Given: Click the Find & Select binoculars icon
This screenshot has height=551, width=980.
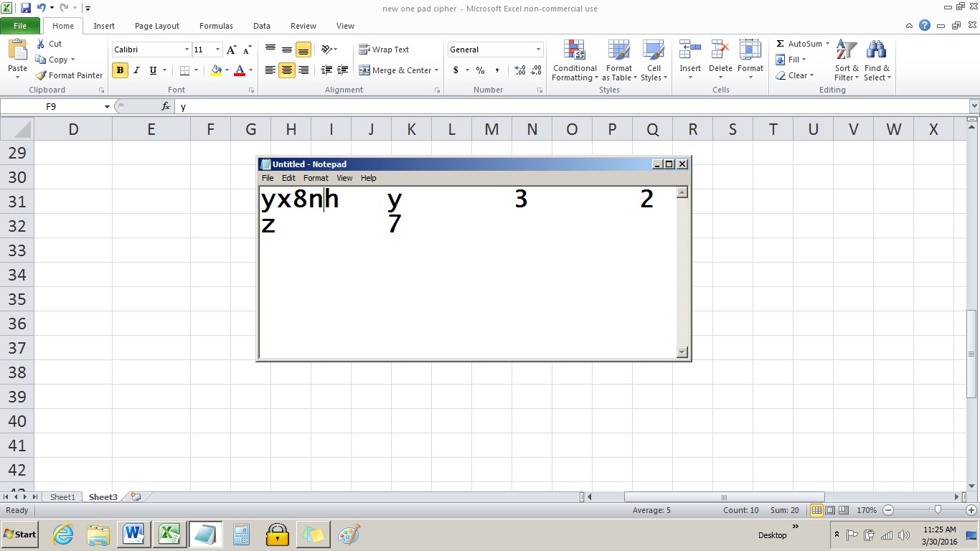Looking at the screenshot, I should tap(876, 50).
